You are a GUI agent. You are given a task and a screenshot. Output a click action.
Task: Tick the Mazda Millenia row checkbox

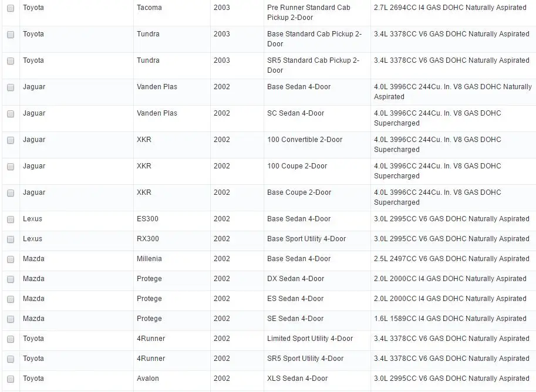click(11, 259)
